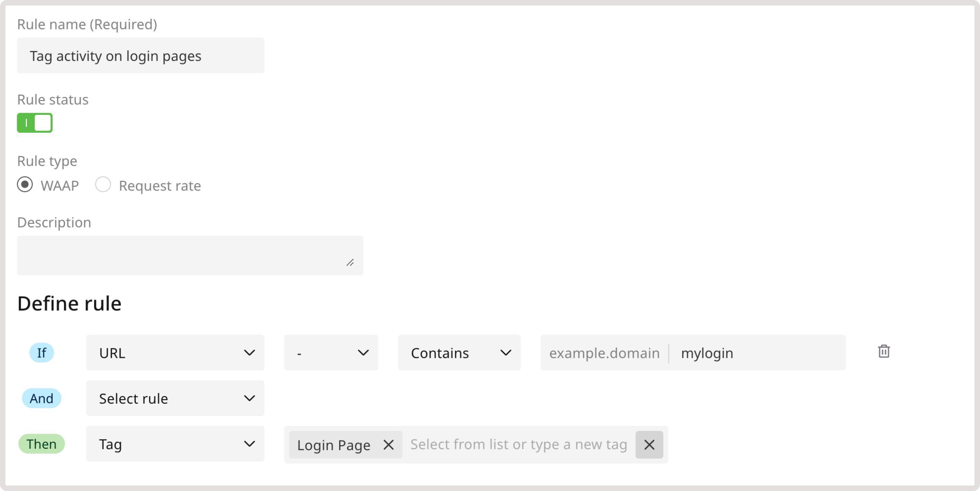
Task: Click the Then action badge
Action: point(42,444)
